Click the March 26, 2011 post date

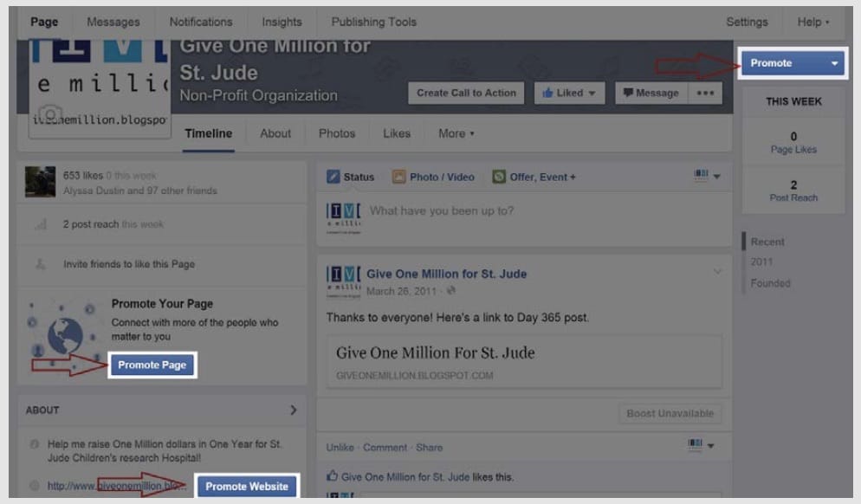click(x=401, y=291)
